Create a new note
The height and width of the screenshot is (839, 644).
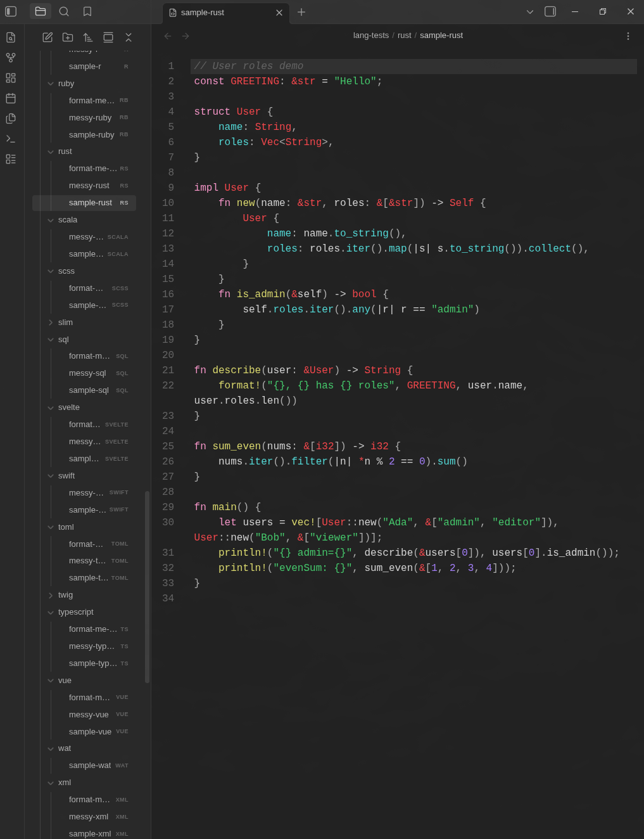pyautogui.click(x=47, y=37)
